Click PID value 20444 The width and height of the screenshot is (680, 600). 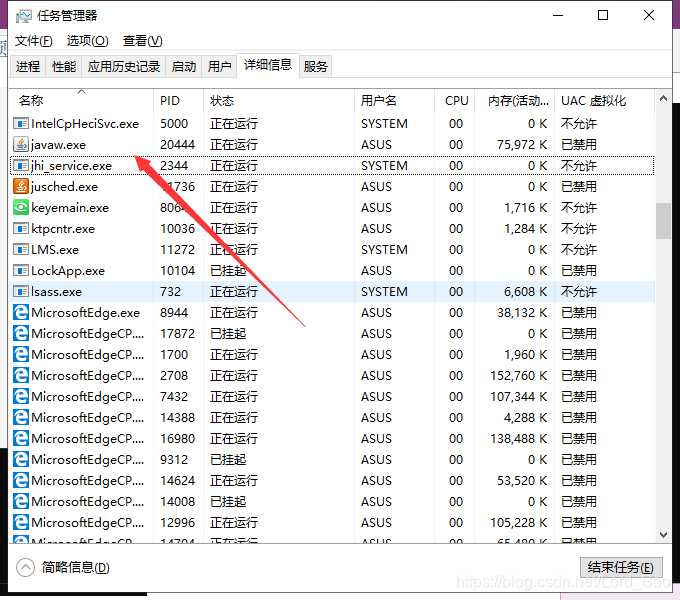[x=177, y=144]
